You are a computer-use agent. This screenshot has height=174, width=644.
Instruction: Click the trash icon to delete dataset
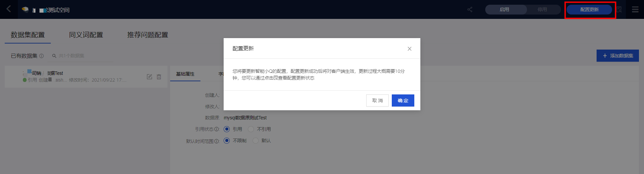pos(159,77)
